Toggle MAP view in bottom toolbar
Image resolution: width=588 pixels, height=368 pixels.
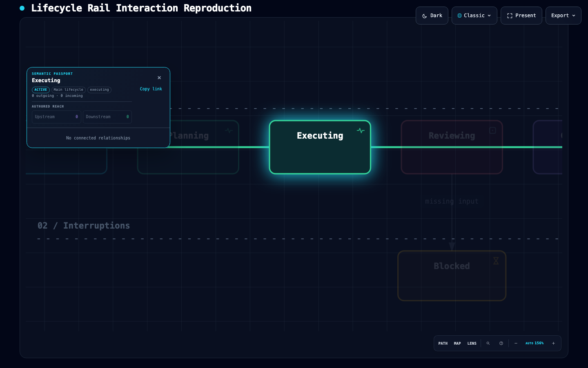(x=457, y=343)
